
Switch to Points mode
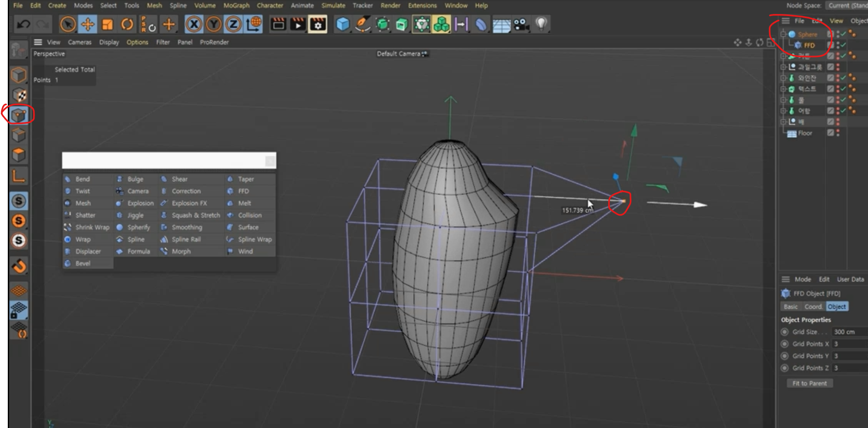18,115
